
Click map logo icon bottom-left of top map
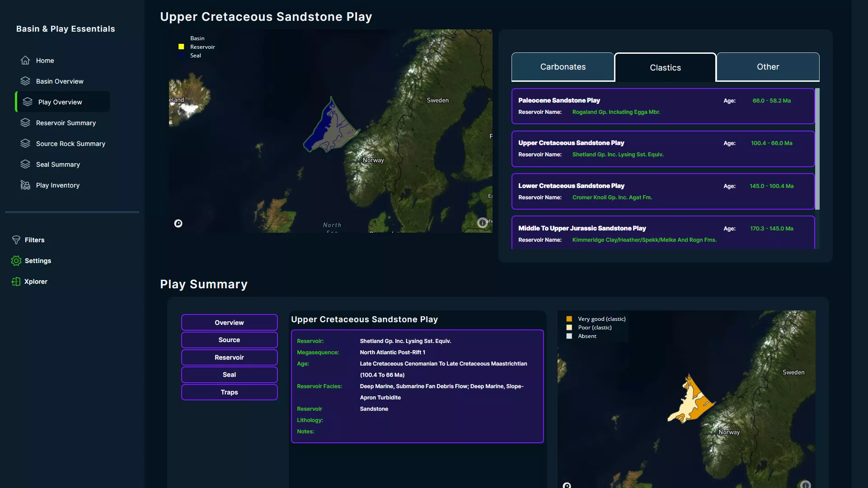tap(178, 223)
